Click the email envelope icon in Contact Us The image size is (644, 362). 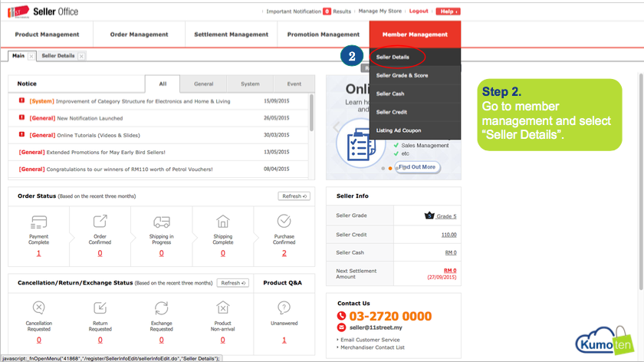[x=341, y=327]
